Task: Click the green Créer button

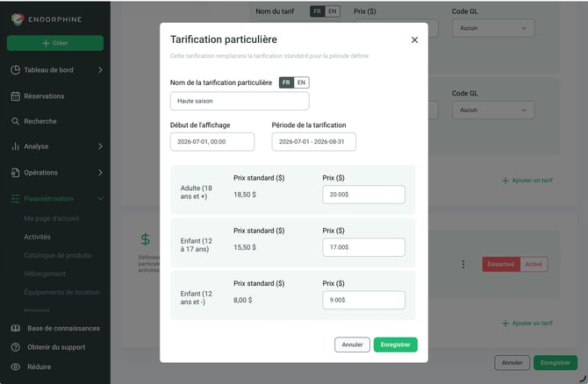Action: tap(55, 43)
